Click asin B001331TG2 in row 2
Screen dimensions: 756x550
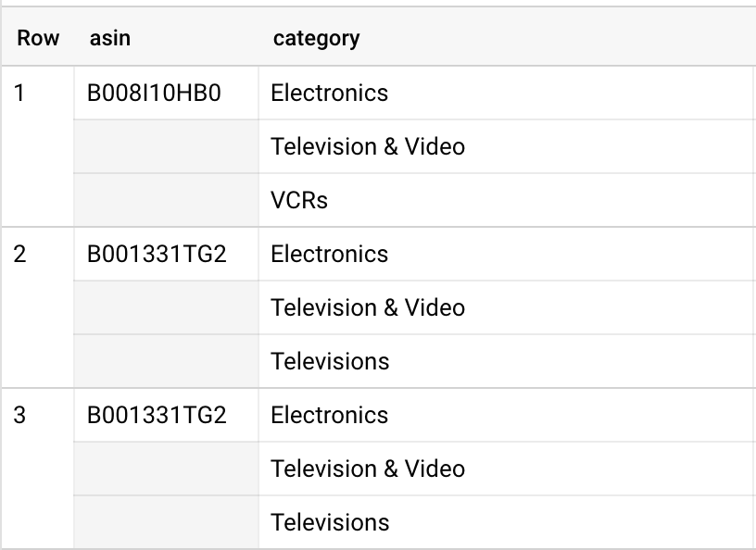click(156, 255)
